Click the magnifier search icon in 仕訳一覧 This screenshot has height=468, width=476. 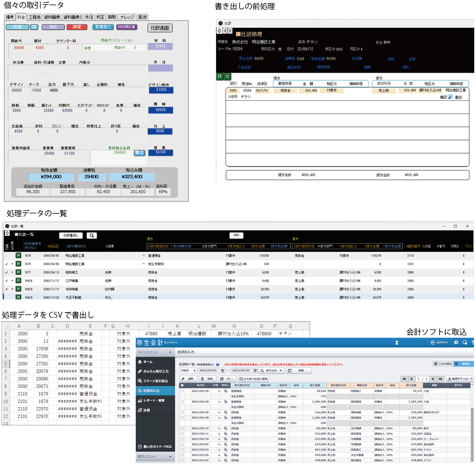pyautogui.click(x=92, y=235)
